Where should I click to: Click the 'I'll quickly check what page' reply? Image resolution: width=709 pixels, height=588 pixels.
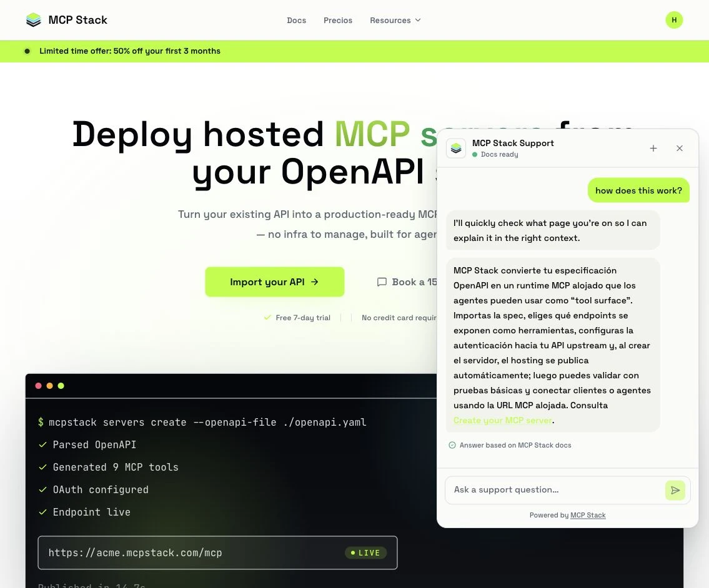pyautogui.click(x=553, y=230)
